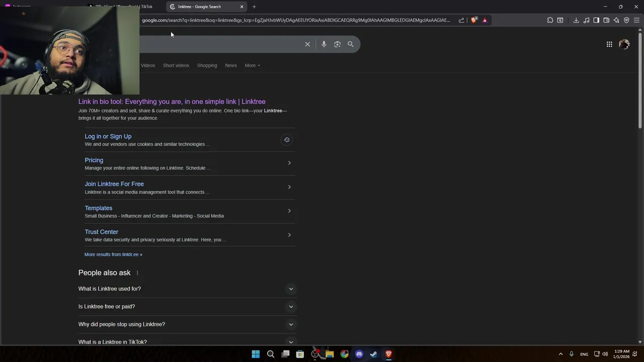Expand Why did people stop using Linktree?
Screen dimensions: 644x362
(188, 324)
